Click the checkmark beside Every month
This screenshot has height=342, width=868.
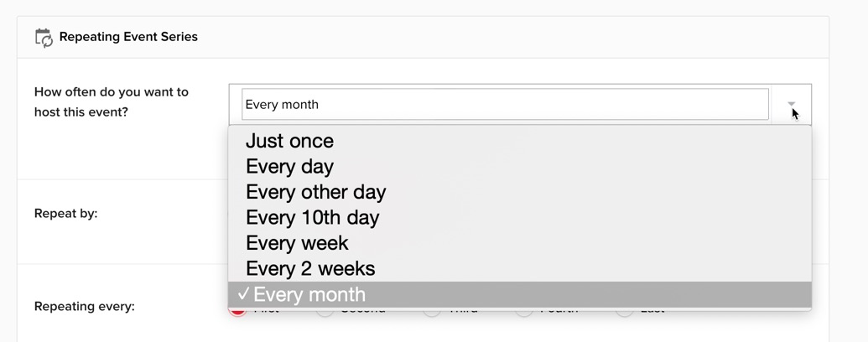coord(243,295)
